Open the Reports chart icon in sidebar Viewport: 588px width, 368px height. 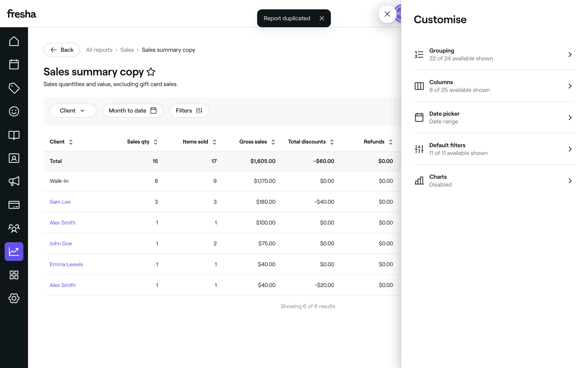coord(14,251)
